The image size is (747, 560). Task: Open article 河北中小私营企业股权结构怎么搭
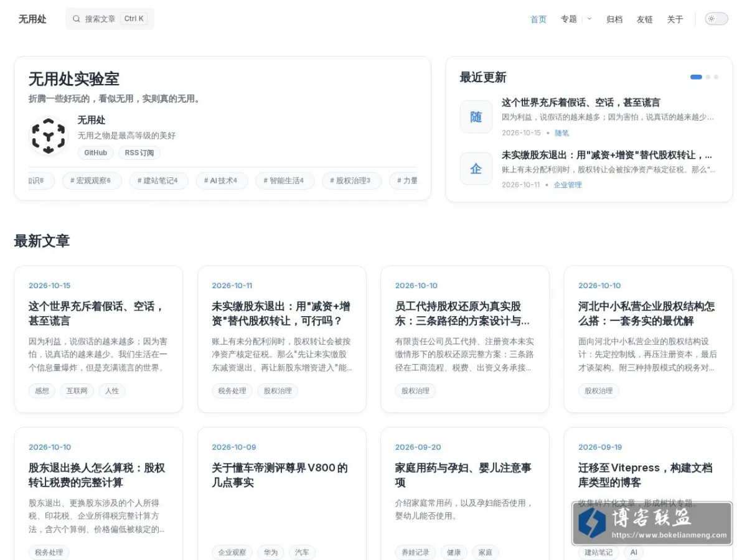point(646,314)
